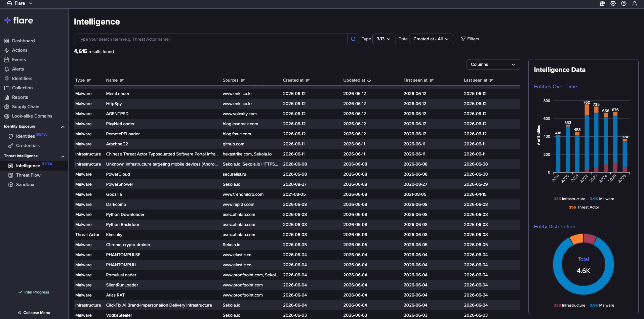This screenshot has height=319, width=644.
Task: Click the VodkaStealer row name
Action: click(x=119, y=315)
